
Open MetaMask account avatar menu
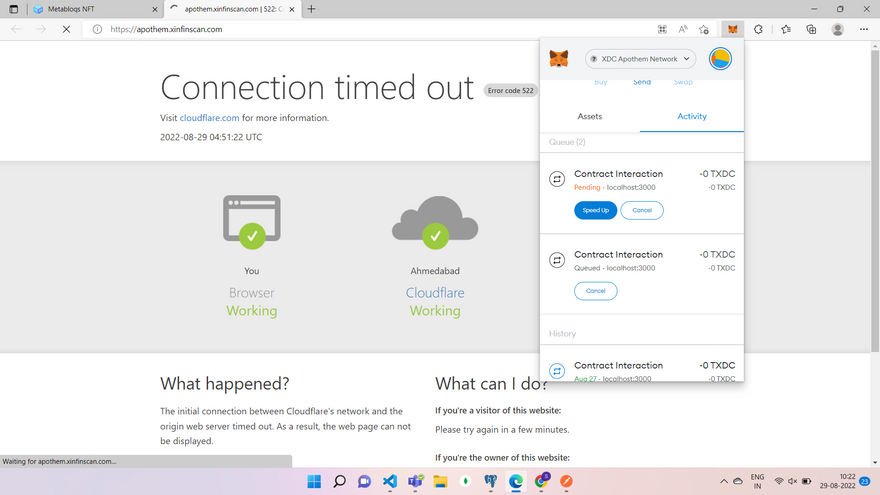[x=720, y=59]
